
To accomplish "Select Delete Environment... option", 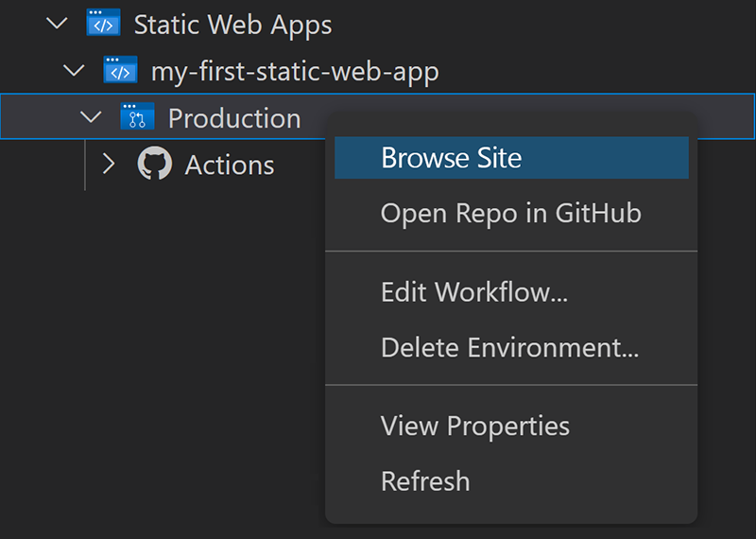I will [511, 347].
